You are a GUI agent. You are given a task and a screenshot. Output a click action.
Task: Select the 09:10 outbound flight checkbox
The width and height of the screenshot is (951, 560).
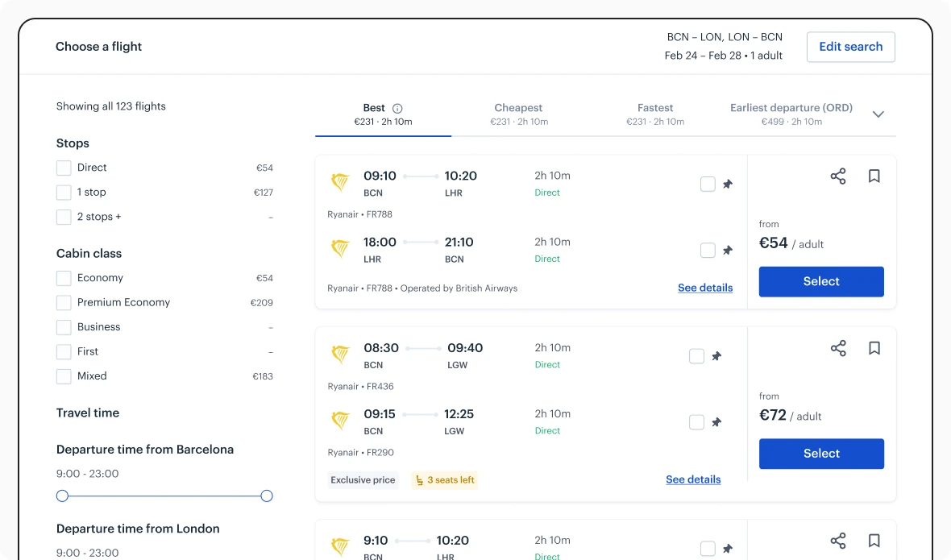pyautogui.click(x=708, y=184)
